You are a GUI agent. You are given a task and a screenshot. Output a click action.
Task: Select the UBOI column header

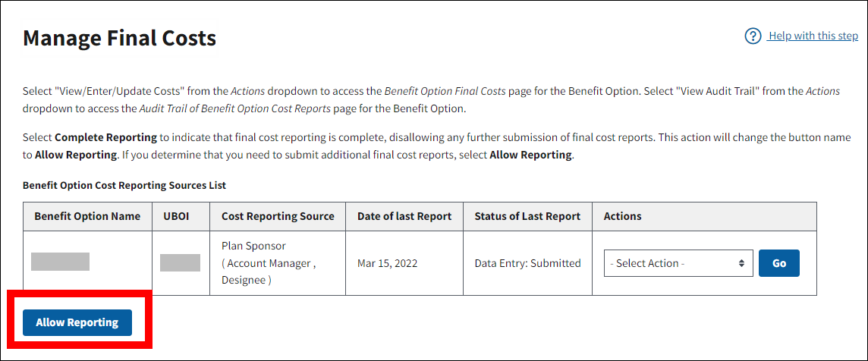tap(176, 216)
